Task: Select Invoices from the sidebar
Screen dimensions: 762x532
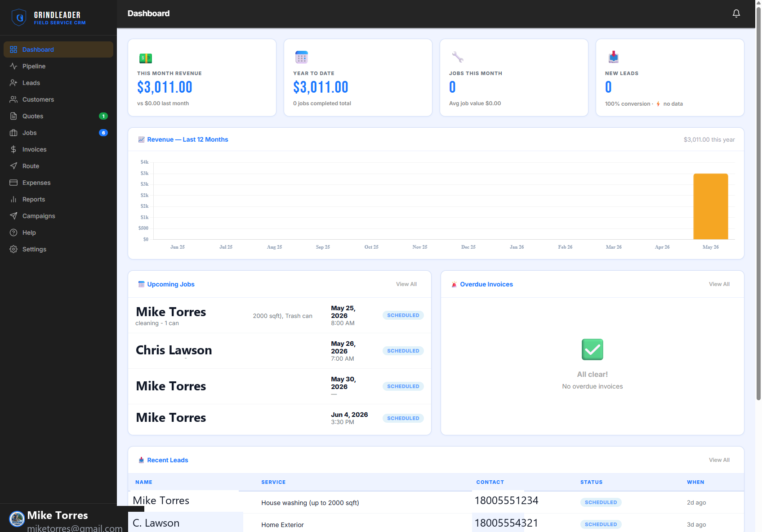Action: (x=58, y=149)
